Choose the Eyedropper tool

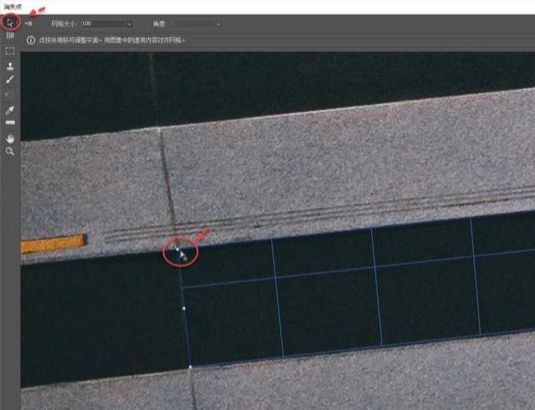point(10,110)
